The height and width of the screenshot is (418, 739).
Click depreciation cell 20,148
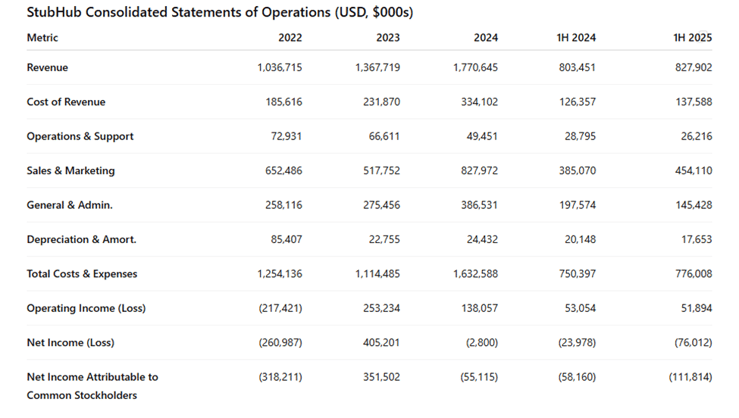point(580,239)
